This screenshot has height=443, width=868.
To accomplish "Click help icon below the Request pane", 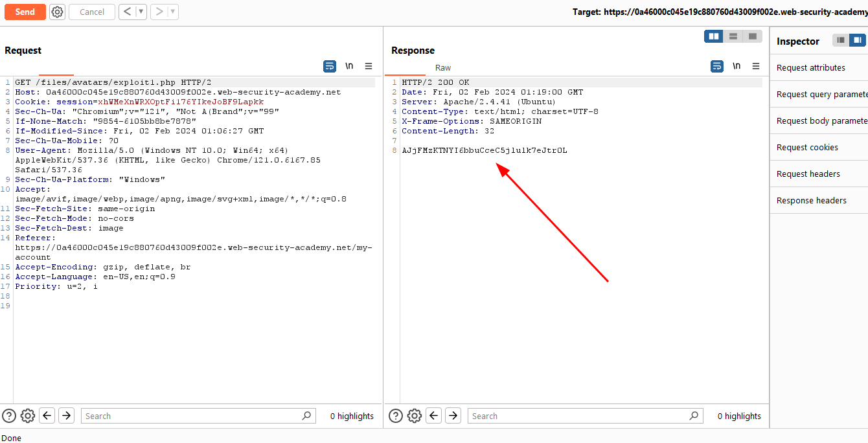I will pyautogui.click(x=9, y=416).
